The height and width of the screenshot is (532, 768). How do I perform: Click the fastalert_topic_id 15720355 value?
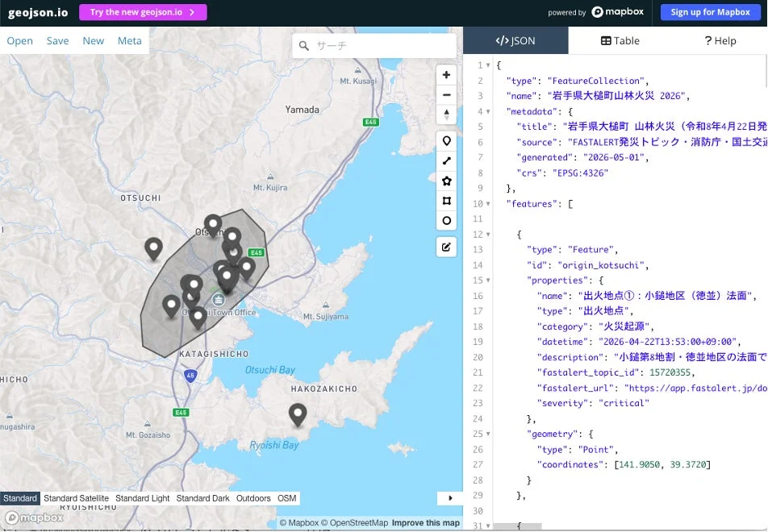(x=670, y=372)
